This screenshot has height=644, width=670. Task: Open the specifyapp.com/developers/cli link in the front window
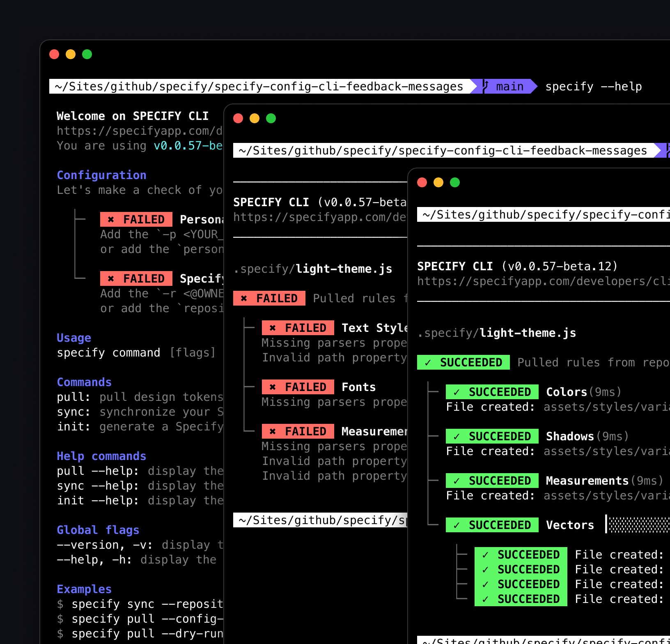tap(544, 281)
